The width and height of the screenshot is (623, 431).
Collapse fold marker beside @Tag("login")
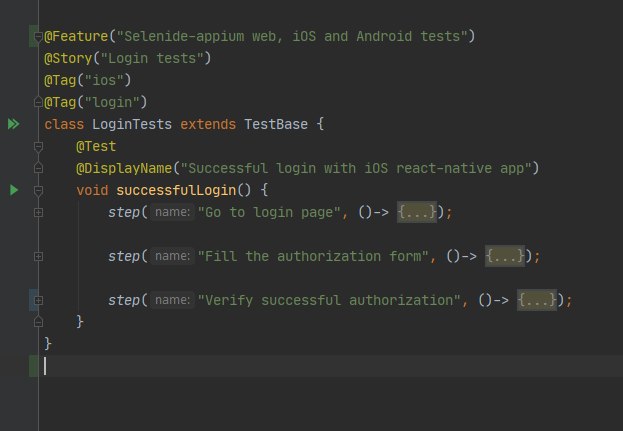[x=38, y=102]
